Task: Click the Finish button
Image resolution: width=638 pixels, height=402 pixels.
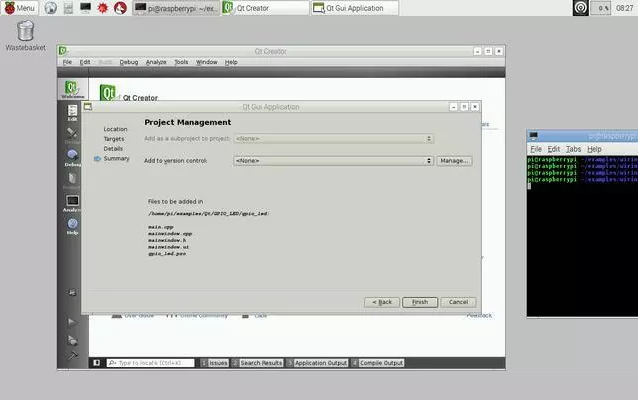Action: click(x=419, y=302)
